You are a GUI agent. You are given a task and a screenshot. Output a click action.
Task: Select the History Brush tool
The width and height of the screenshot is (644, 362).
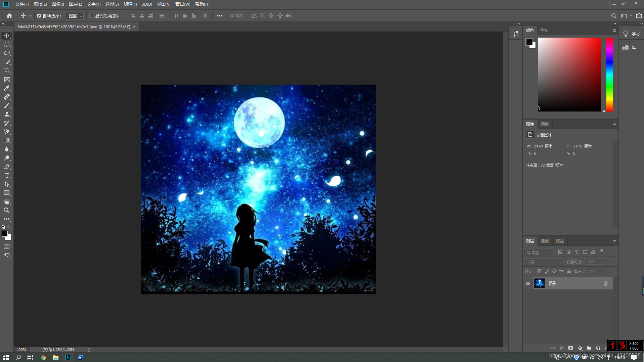pos(7,123)
